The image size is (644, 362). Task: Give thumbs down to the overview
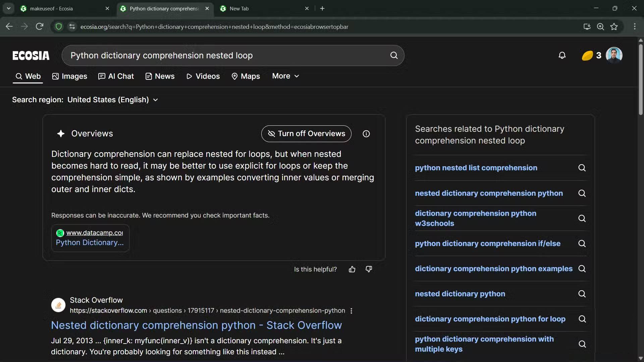pyautogui.click(x=369, y=269)
